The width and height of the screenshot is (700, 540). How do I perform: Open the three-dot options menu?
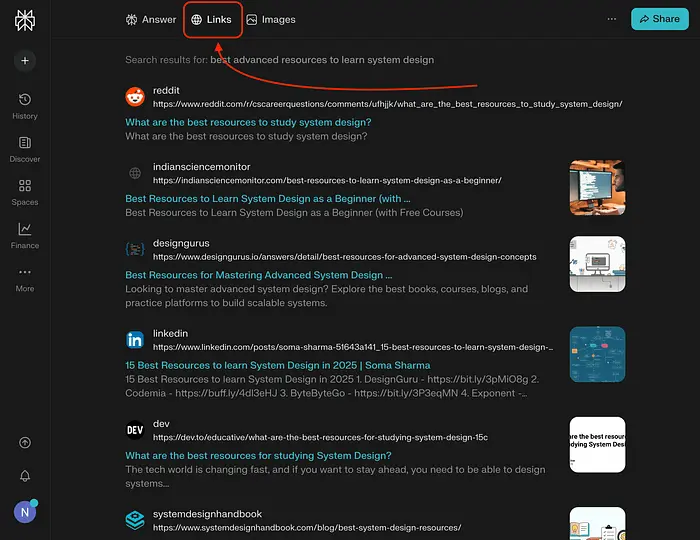[612, 19]
